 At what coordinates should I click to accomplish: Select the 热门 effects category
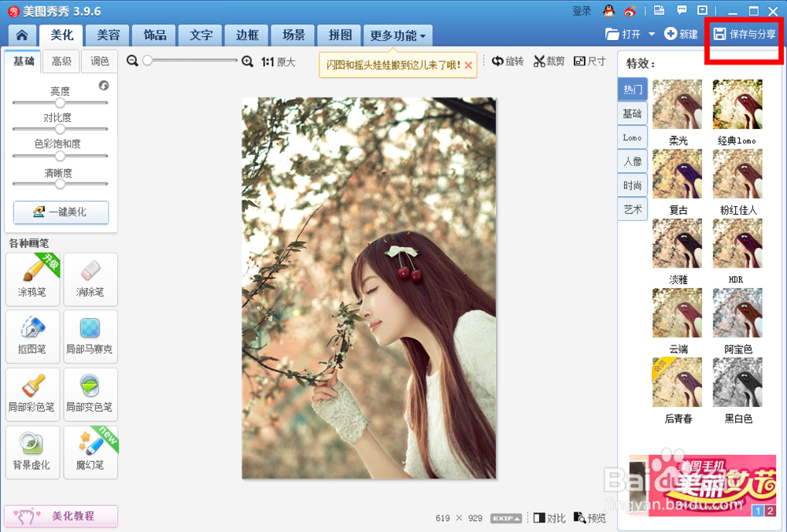(x=633, y=90)
